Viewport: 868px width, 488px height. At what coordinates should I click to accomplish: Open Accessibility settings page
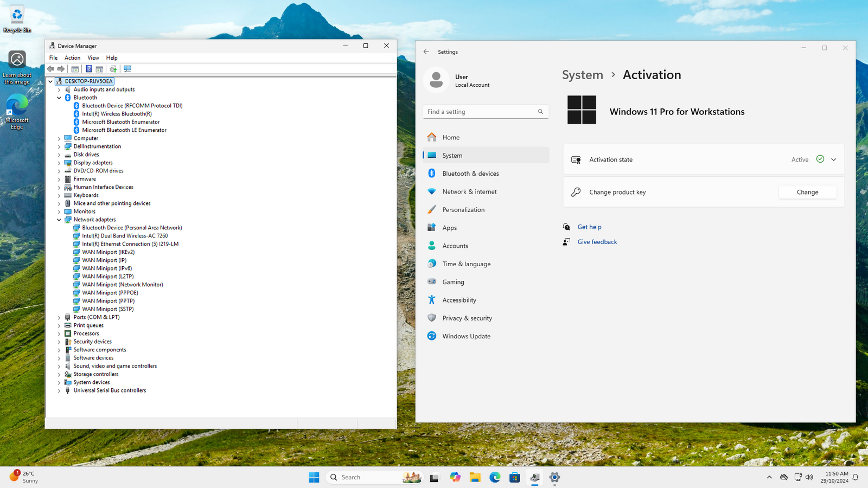(x=486, y=300)
